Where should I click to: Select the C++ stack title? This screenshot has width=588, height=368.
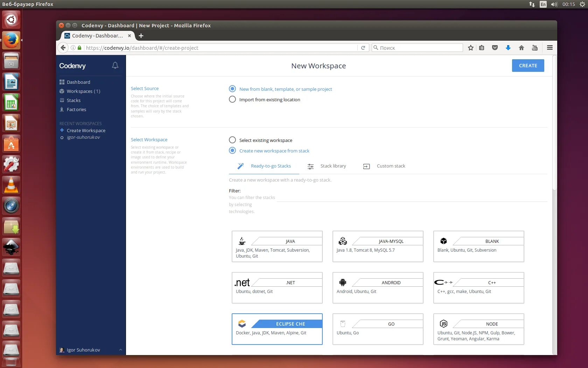tap(492, 283)
